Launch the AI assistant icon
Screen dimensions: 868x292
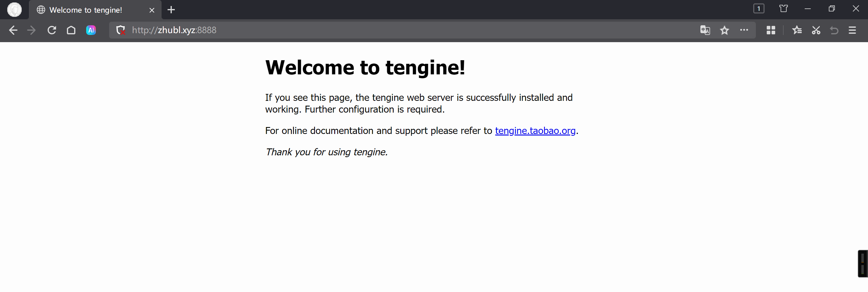coord(91,30)
